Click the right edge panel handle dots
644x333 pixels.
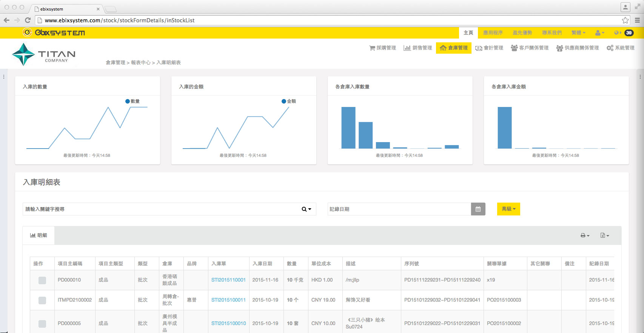tap(640, 77)
